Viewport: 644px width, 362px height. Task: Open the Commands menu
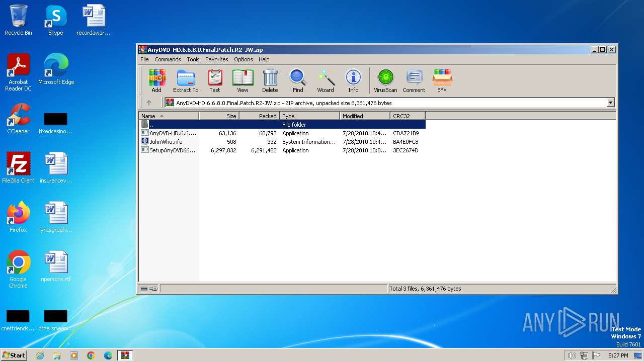tap(168, 59)
